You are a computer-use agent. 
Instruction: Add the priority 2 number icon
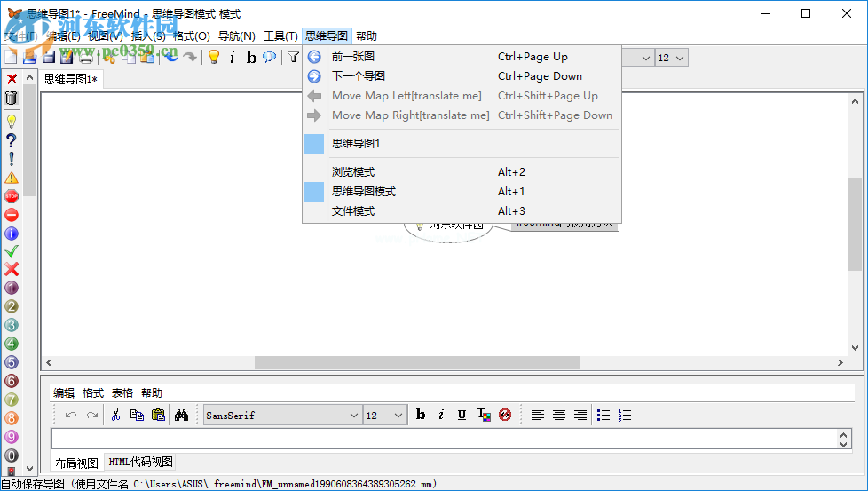[12, 306]
